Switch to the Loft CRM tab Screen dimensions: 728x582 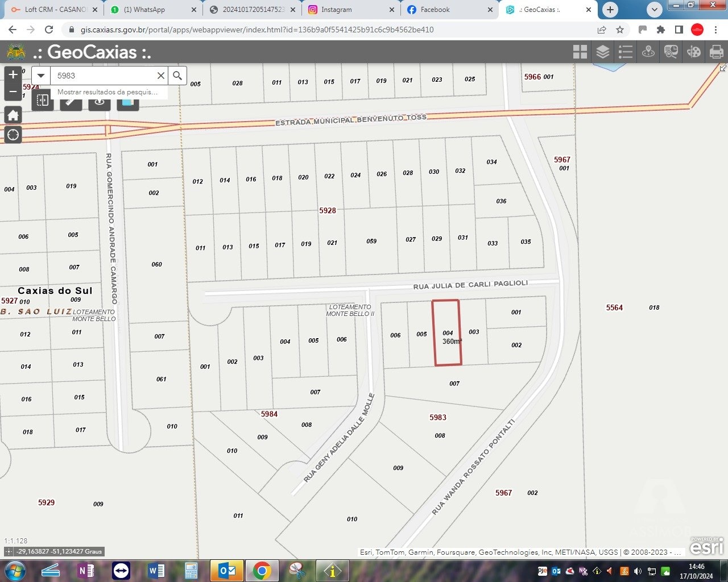click(x=54, y=10)
